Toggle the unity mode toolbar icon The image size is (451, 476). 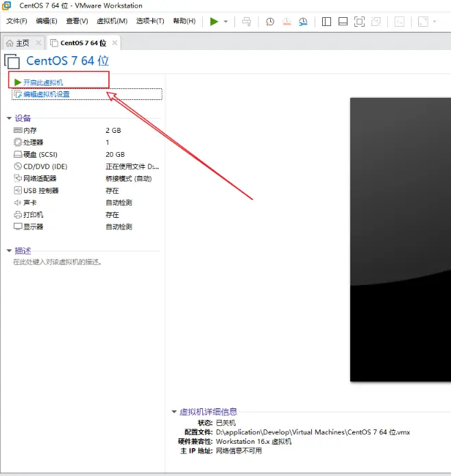pos(376,22)
